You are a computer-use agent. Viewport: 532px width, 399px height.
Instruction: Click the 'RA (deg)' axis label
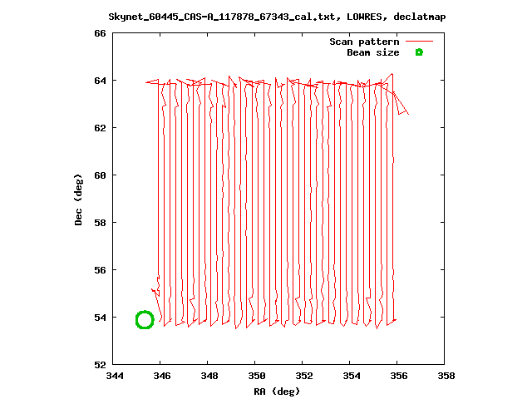click(277, 392)
